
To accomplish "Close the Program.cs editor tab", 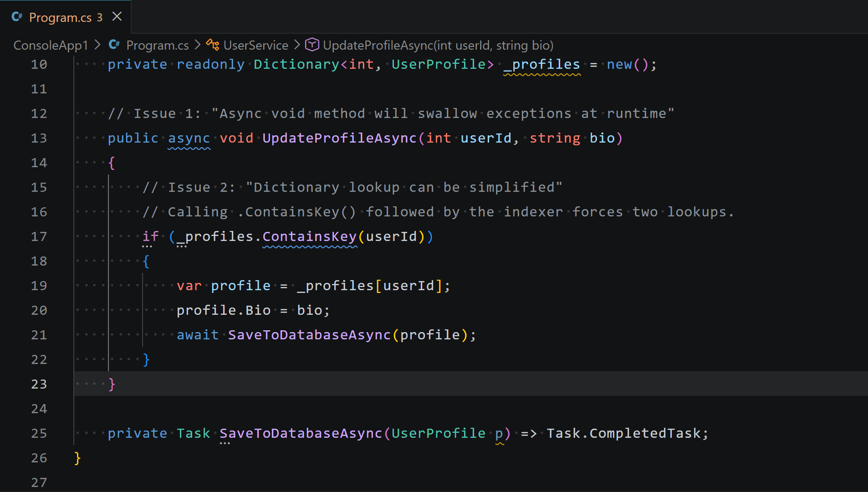I will 117,17.
